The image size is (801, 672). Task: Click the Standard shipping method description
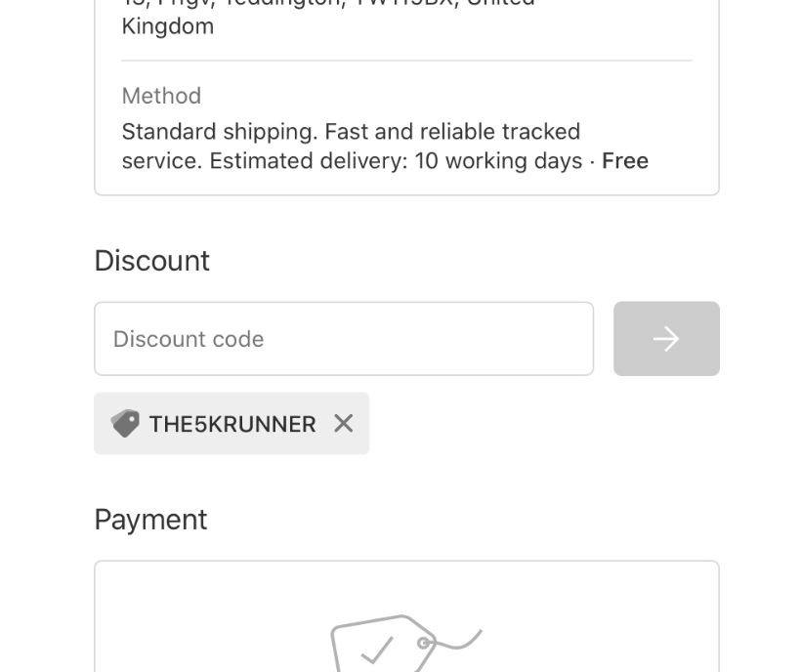click(x=351, y=131)
